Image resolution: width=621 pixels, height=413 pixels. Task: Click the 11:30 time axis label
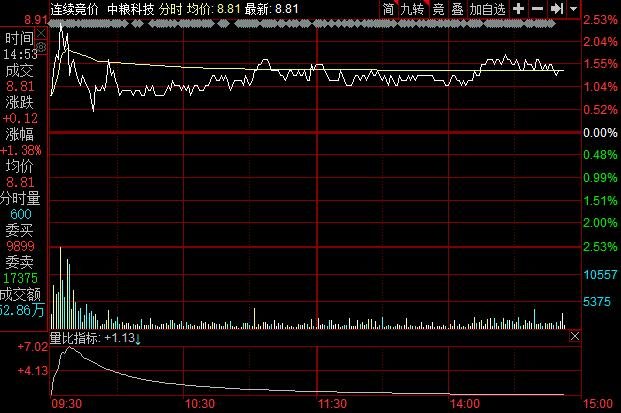tap(333, 404)
